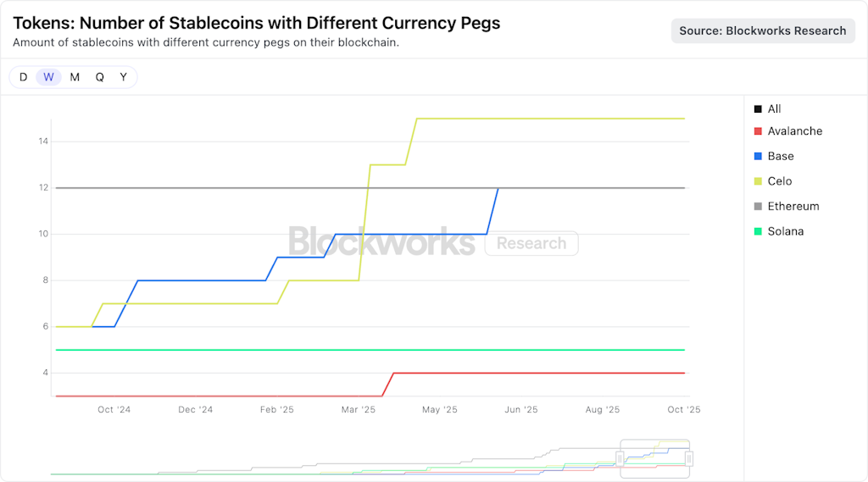Click the Source: Blockworks Research button
Screen dimensions: 868x482
pos(762,30)
